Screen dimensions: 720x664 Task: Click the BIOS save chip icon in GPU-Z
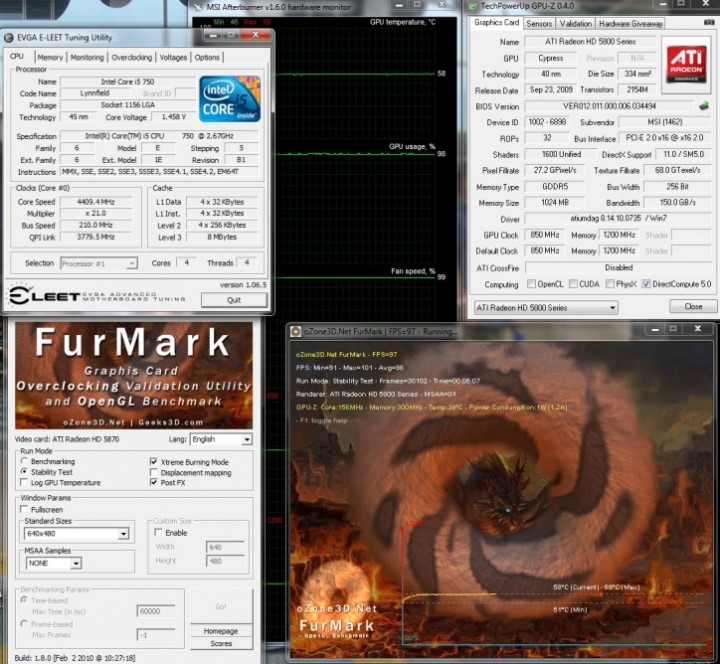point(703,106)
